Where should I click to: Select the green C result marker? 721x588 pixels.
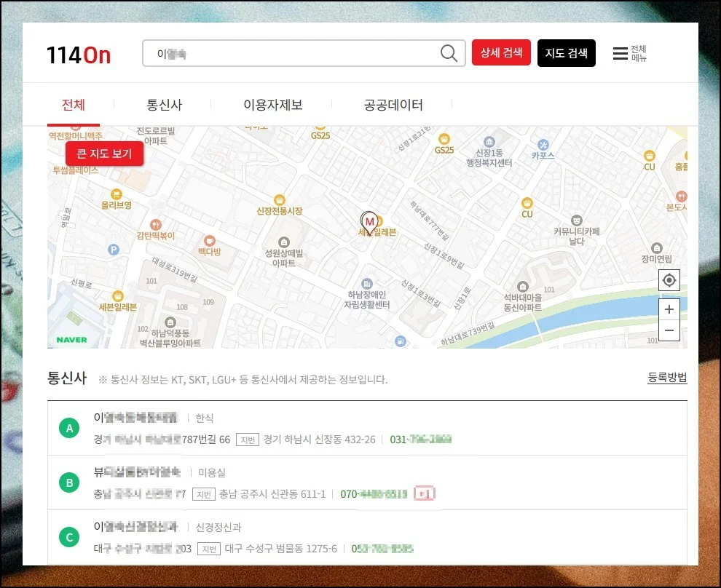69,538
